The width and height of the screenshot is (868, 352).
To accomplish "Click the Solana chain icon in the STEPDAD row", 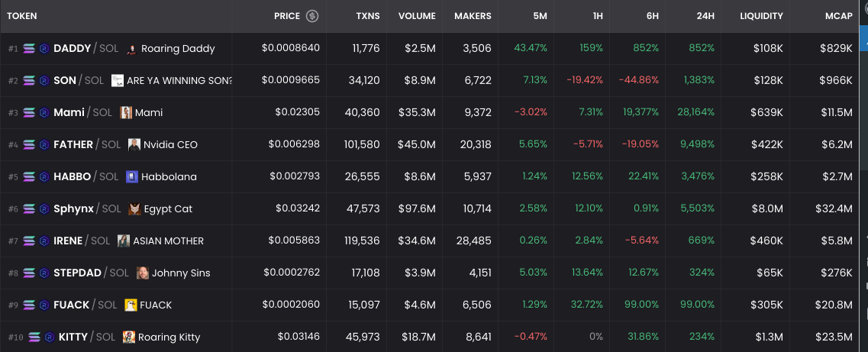I will pos(29,273).
